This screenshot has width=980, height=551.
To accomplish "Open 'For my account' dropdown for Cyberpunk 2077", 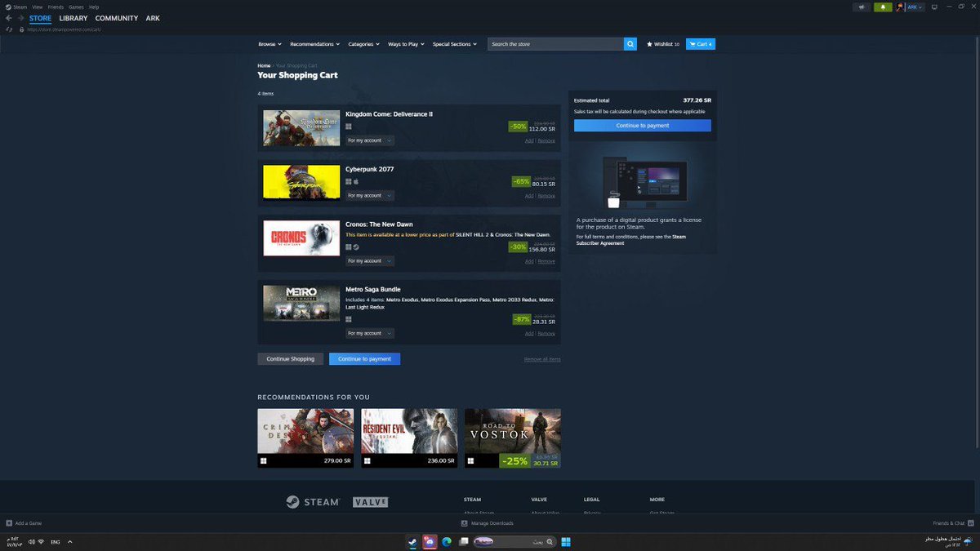I will pyautogui.click(x=369, y=195).
